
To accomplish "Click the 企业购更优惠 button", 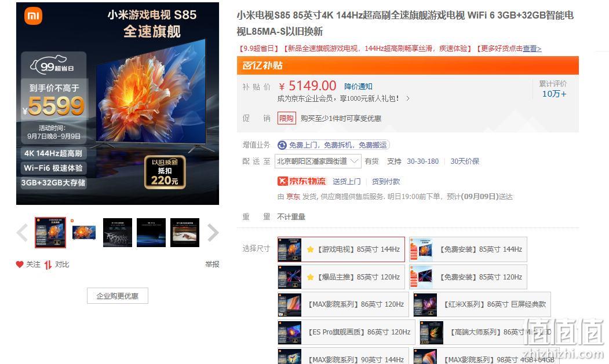I will [x=117, y=296].
